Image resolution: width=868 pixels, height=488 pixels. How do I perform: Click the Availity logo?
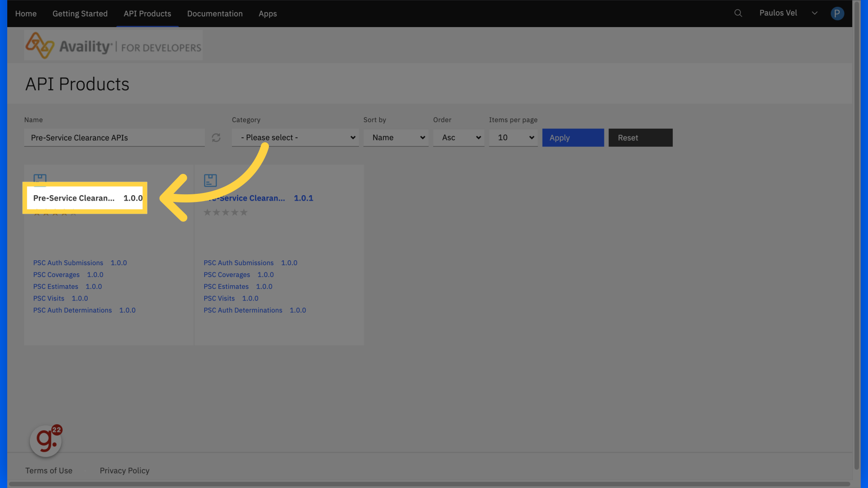(x=113, y=46)
